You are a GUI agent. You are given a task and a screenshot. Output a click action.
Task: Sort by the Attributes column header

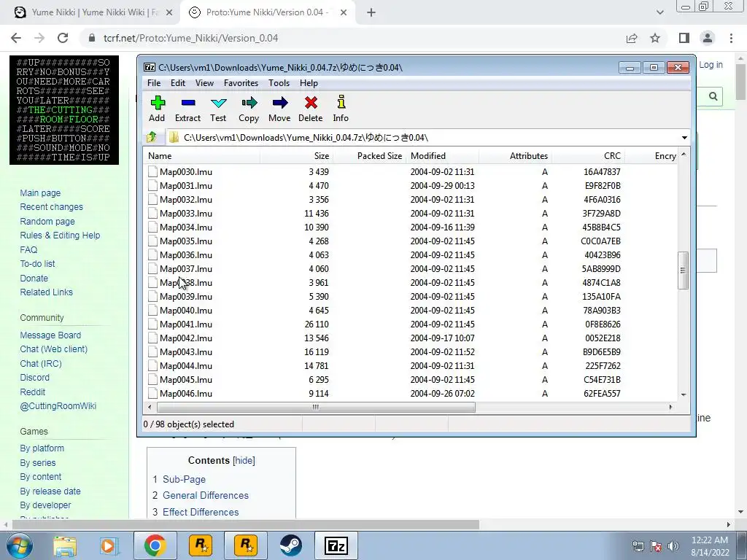coord(516,156)
